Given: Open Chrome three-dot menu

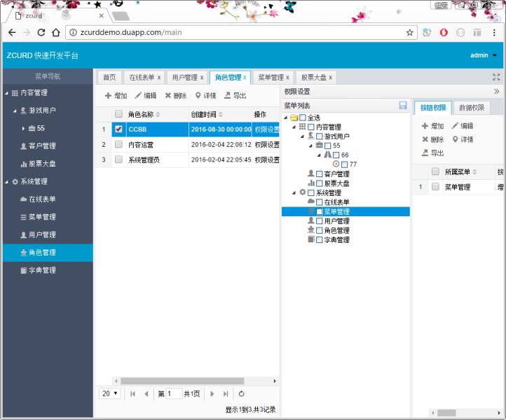Looking at the screenshot, I should coord(494,33).
